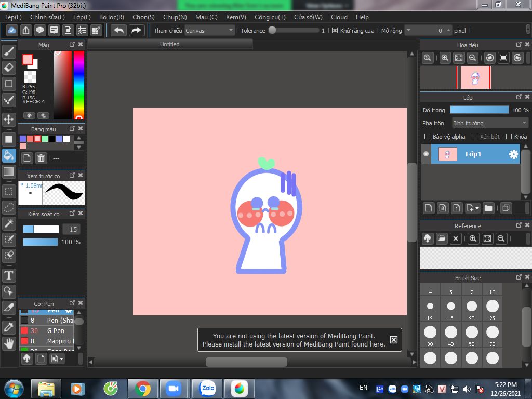Switch to the Untitled canvas tab
This screenshot has width=532, height=399.
[170, 44]
